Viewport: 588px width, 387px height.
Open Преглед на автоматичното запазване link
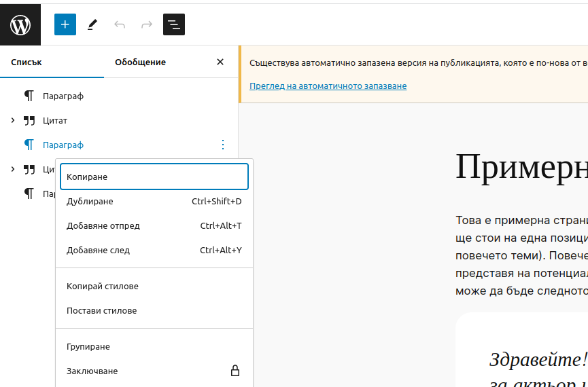click(x=328, y=86)
